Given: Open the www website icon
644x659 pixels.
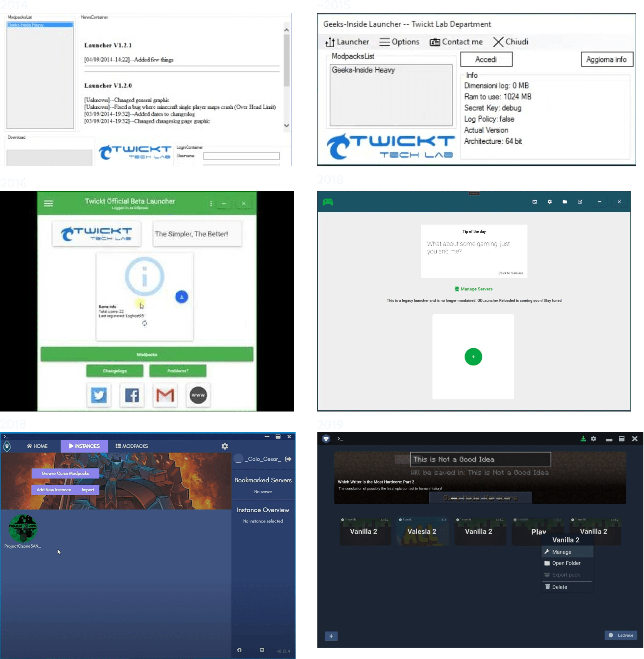Looking at the screenshot, I should click(198, 395).
